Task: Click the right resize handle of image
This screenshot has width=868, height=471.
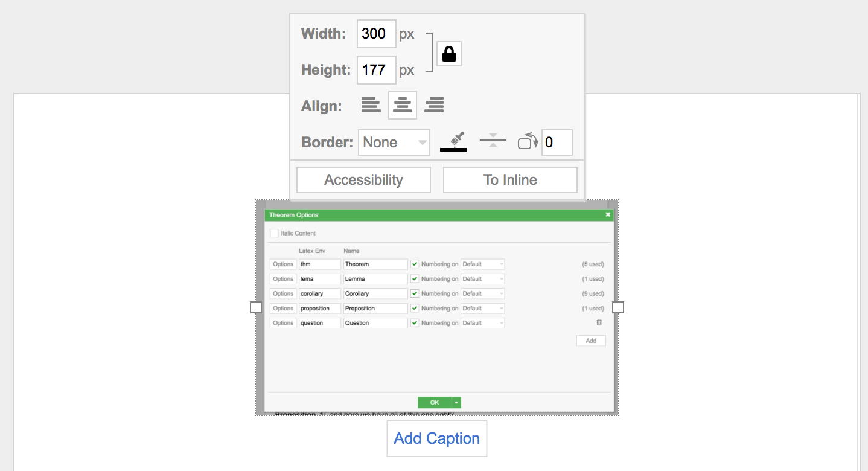Action: pyautogui.click(x=618, y=307)
